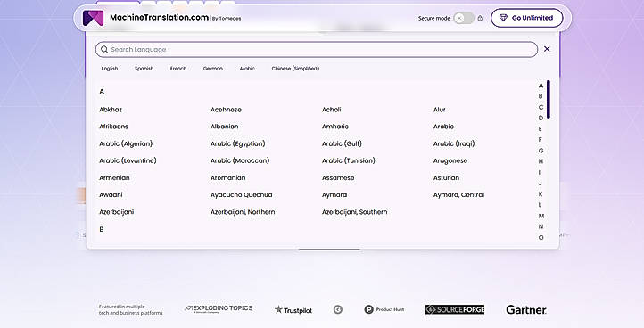
Task: Choose Aymara, Central language
Action: point(458,194)
